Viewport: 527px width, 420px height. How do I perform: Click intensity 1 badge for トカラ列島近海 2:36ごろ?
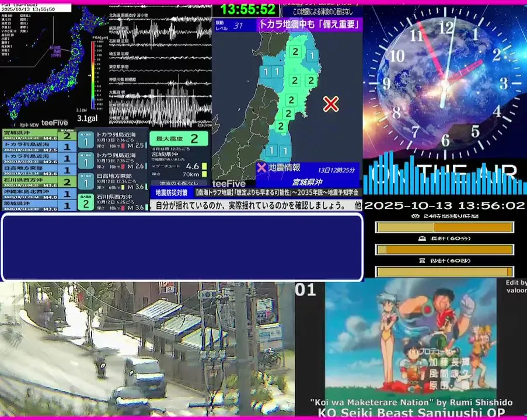click(x=86, y=141)
